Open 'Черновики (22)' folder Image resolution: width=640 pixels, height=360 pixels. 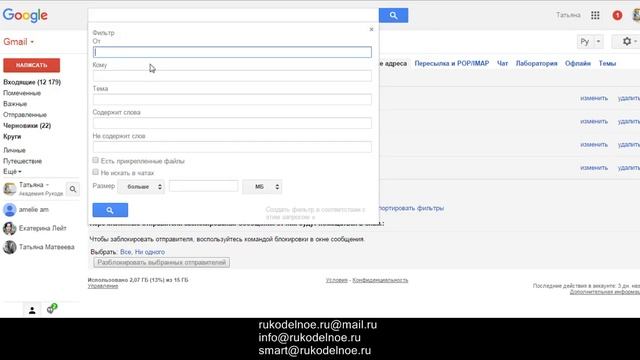click(27, 126)
